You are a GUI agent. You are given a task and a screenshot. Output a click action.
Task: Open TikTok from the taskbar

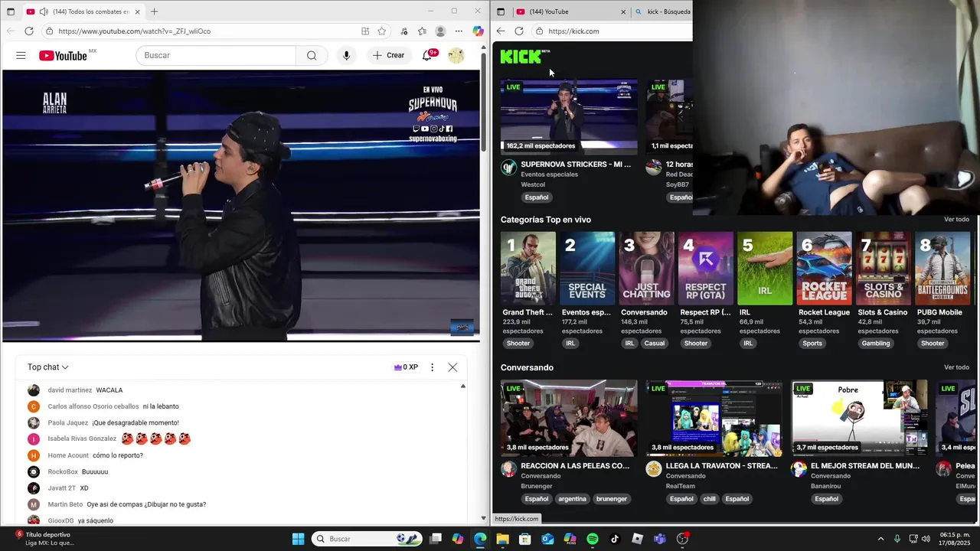(615, 539)
